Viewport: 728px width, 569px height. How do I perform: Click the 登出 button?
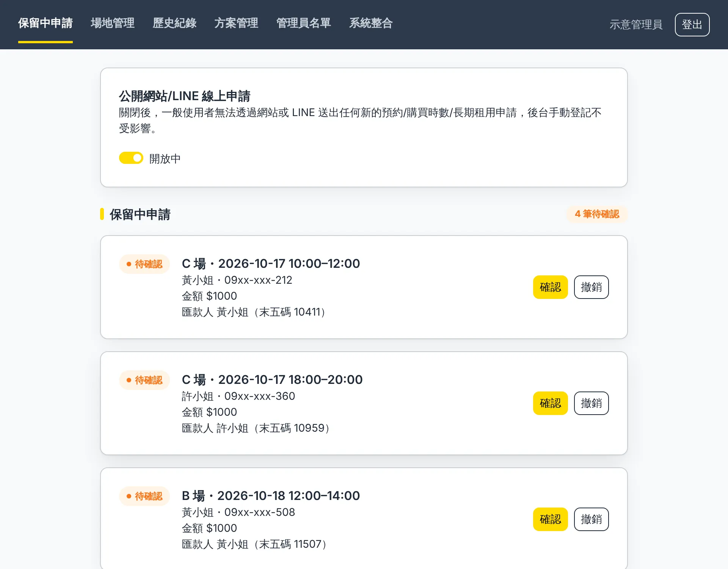[x=692, y=25]
